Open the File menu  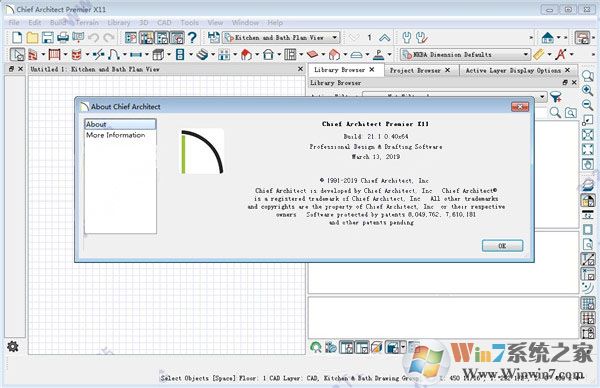(14, 23)
